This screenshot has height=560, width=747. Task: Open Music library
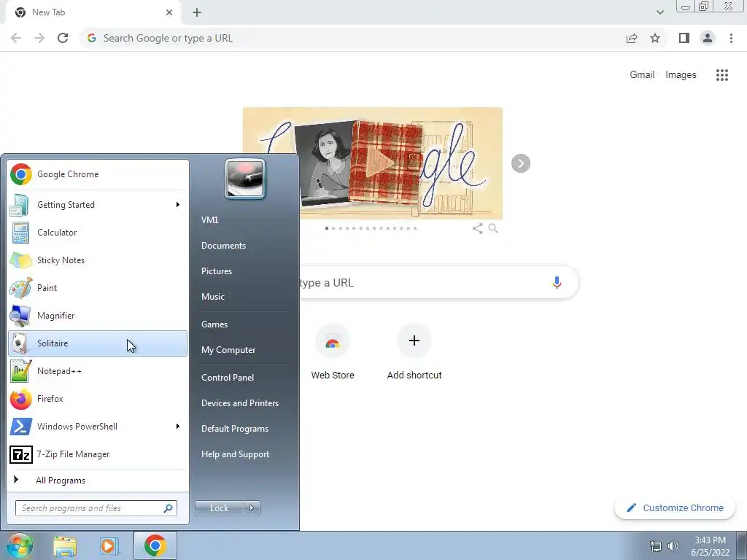[212, 297]
